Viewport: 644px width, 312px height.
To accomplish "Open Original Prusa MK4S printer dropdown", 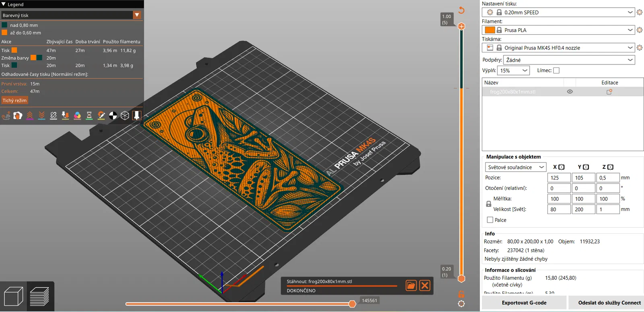I will [558, 48].
